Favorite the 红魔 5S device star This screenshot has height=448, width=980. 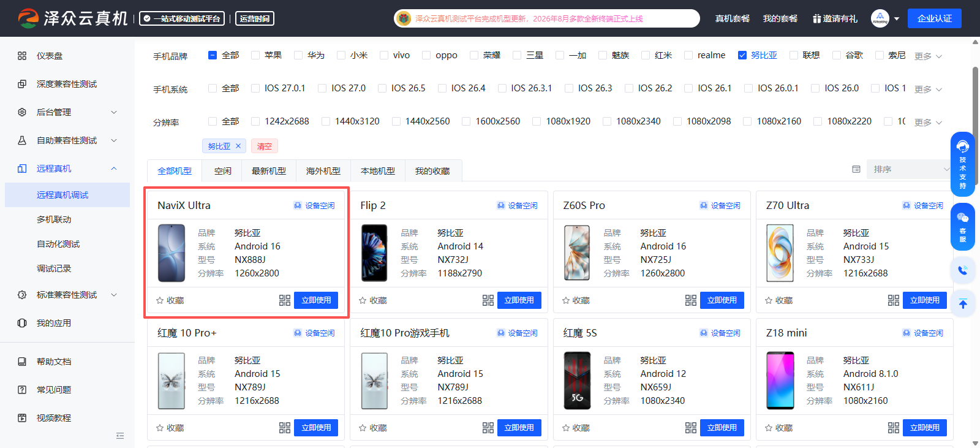(x=566, y=428)
